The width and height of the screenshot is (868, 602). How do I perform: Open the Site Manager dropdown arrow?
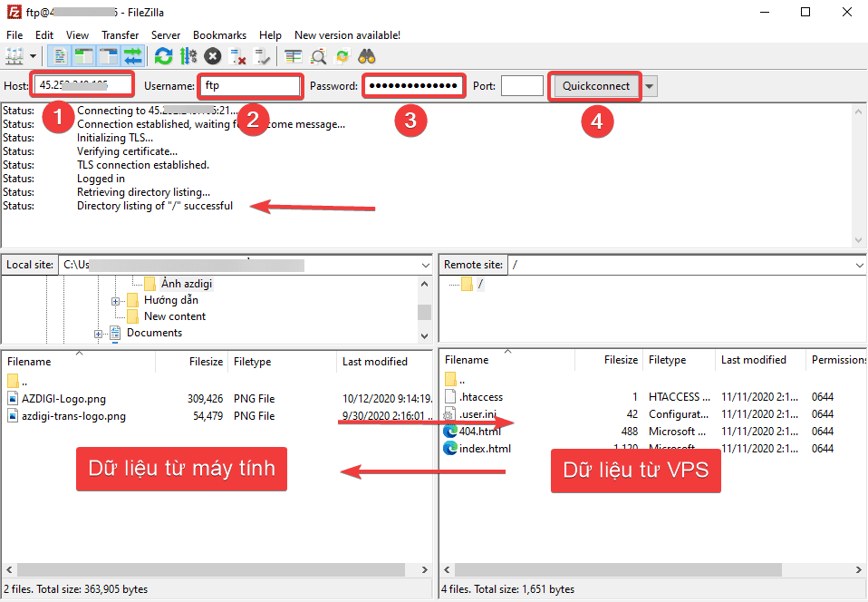(33, 55)
